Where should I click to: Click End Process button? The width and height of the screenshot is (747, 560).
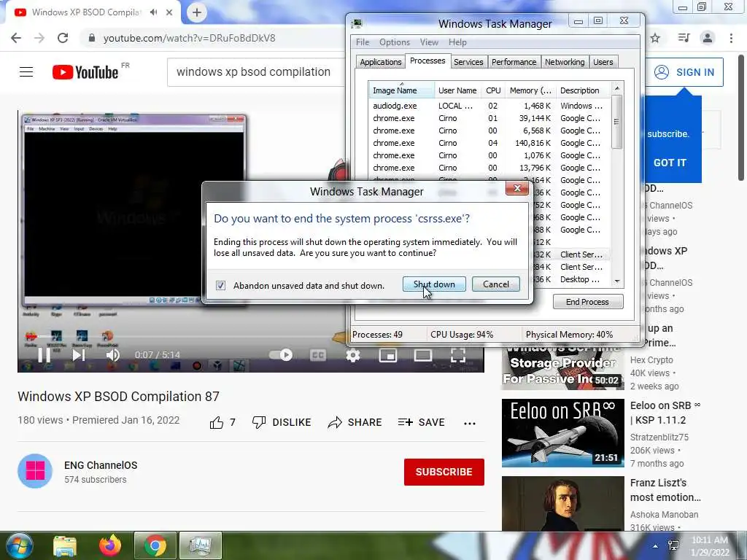(x=588, y=302)
